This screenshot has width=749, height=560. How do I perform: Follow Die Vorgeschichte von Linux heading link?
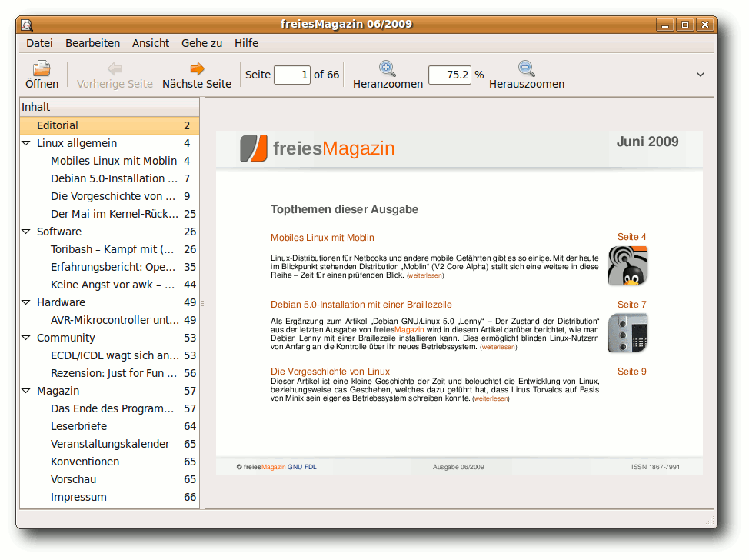[x=330, y=372]
